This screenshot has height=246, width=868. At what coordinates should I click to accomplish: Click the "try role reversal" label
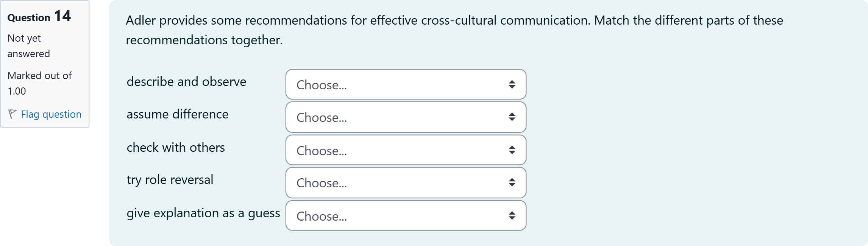(x=170, y=180)
